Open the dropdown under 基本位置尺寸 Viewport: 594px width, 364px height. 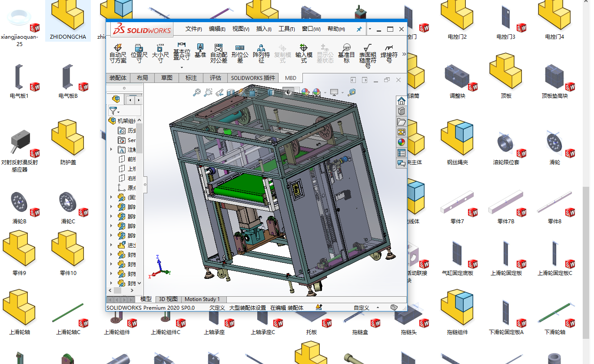click(x=182, y=67)
